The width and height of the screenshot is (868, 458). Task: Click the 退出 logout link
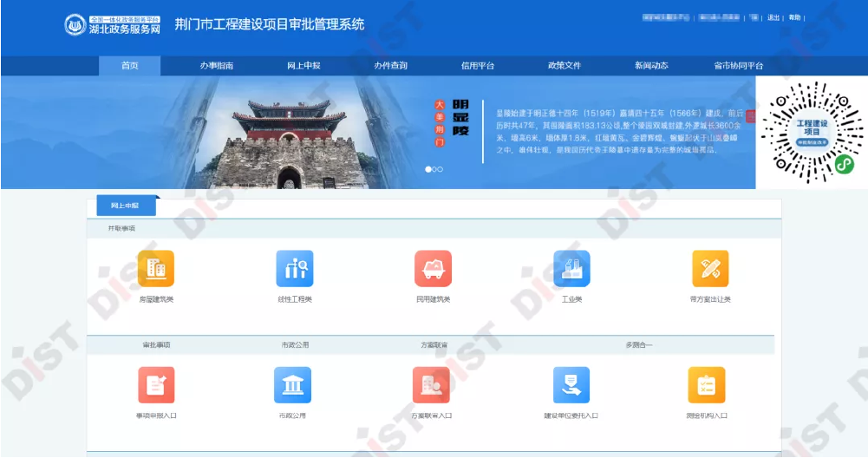click(773, 17)
